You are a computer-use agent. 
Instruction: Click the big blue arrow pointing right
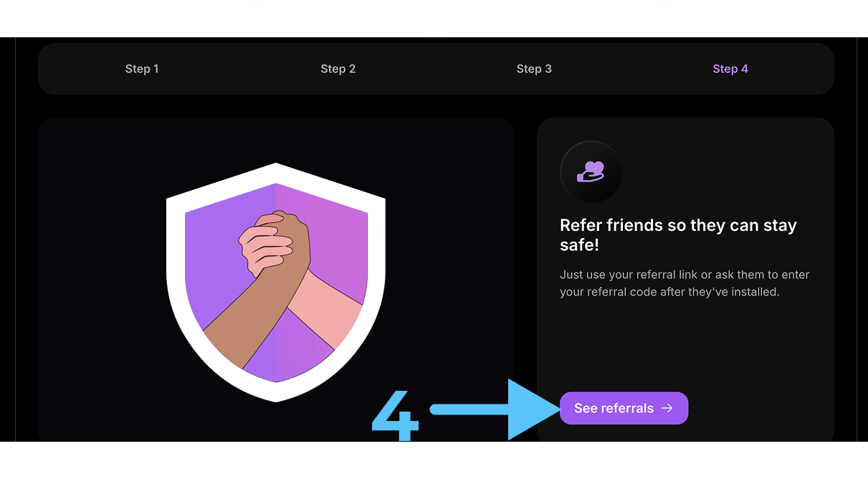coord(495,409)
